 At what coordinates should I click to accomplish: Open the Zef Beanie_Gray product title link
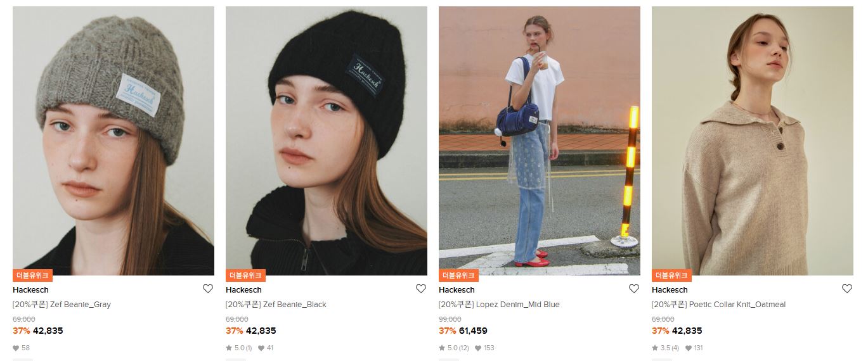coord(62,305)
